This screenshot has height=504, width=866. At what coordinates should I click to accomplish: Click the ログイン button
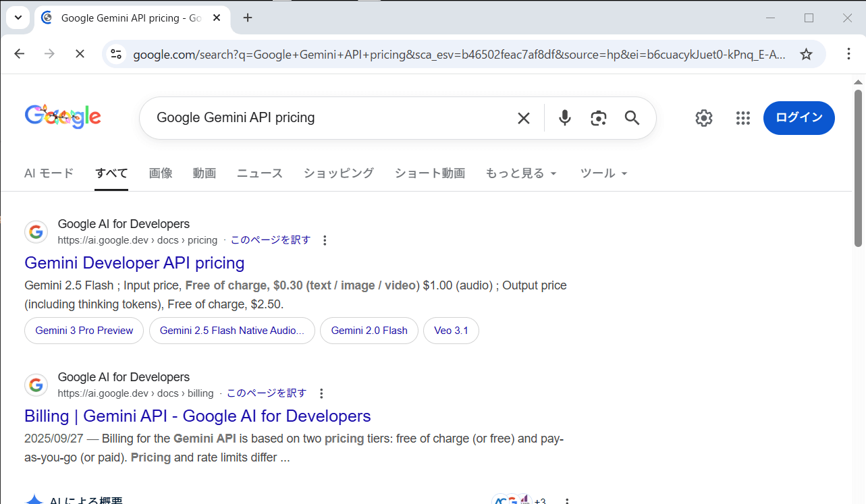pyautogui.click(x=799, y=118)
